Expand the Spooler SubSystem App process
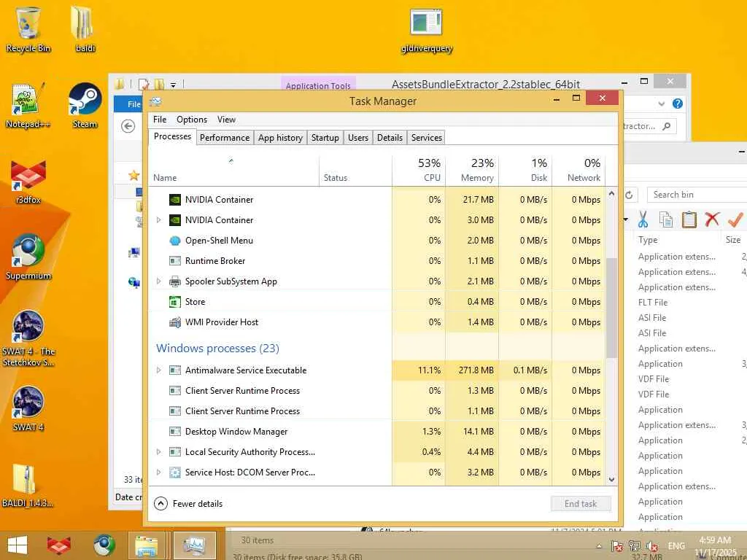Image resolution: width=747 pixels, height=560 pixels. pyautogui.click(x=158, y=281)
